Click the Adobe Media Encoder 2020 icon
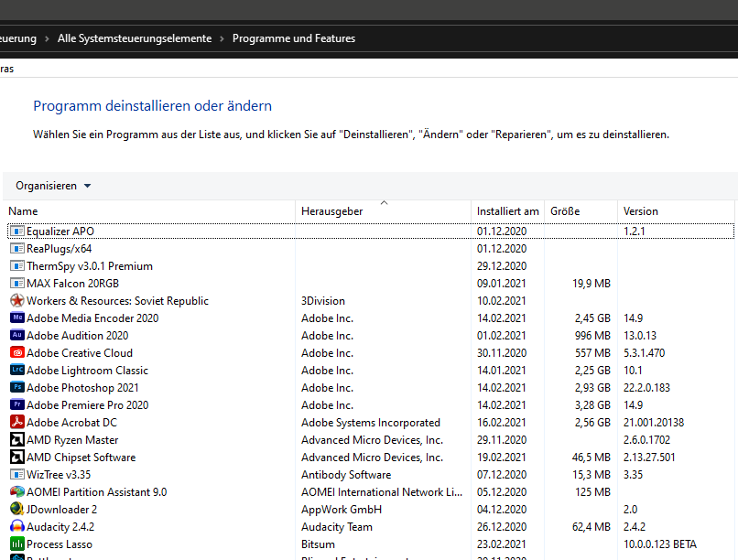The image size is (738, 560). coord(17,318)
